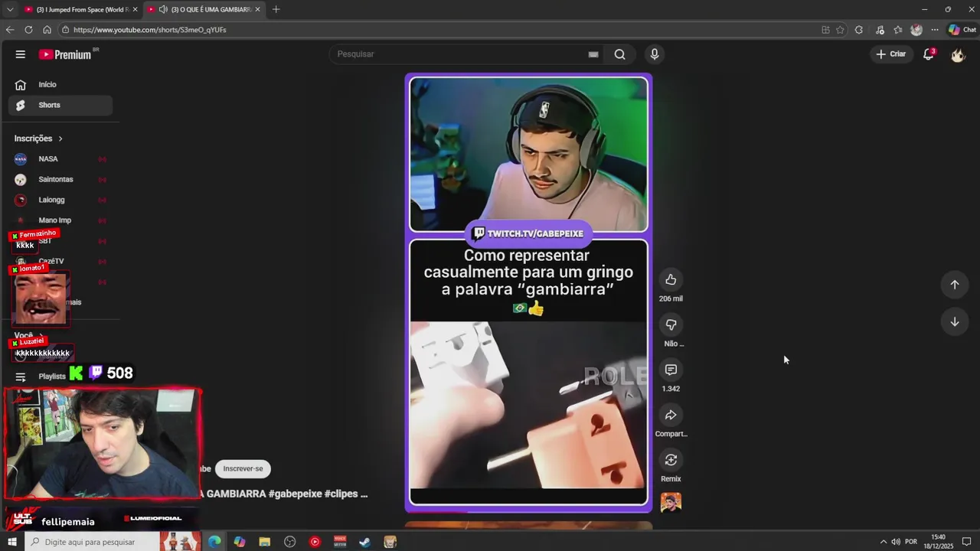The width and height of the screenshot is (980, 551).
Task: Open the NASA channel subscription
Action: pyautogui.click(x=60, y=159)
